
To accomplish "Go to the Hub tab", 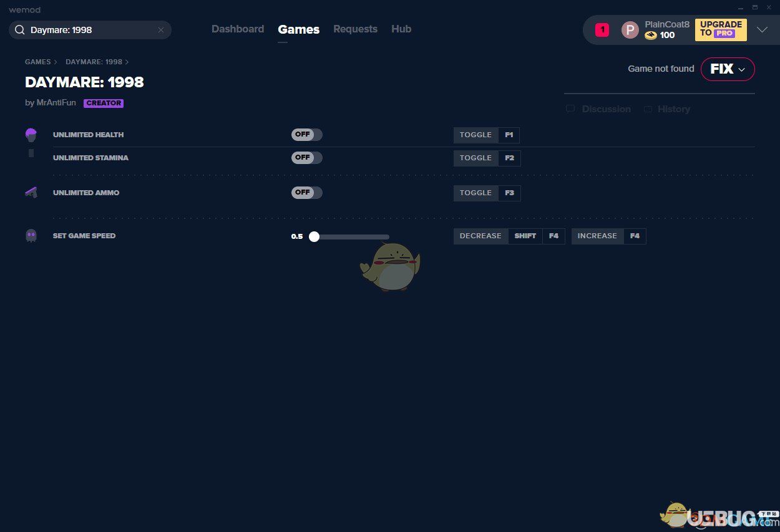I will (x=401, y=29).
